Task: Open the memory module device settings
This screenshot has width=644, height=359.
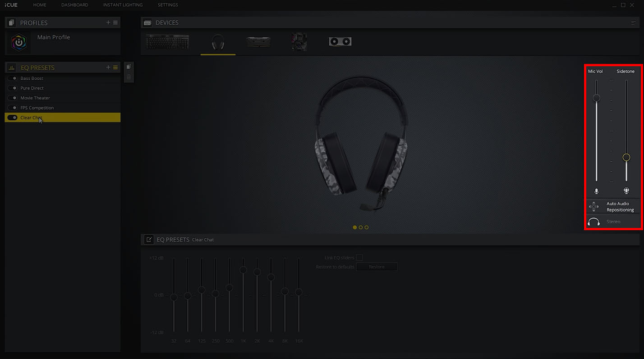Action: pyautogui.click(x=258, y=41)
